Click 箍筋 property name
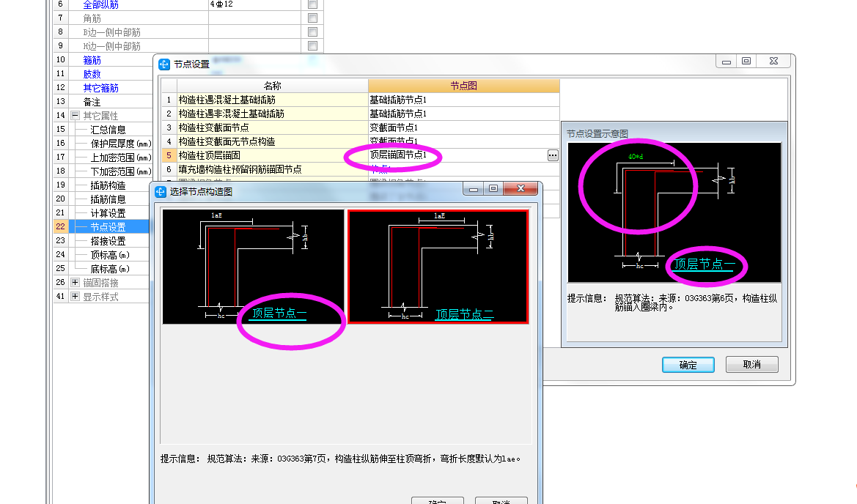 [92, 60]
